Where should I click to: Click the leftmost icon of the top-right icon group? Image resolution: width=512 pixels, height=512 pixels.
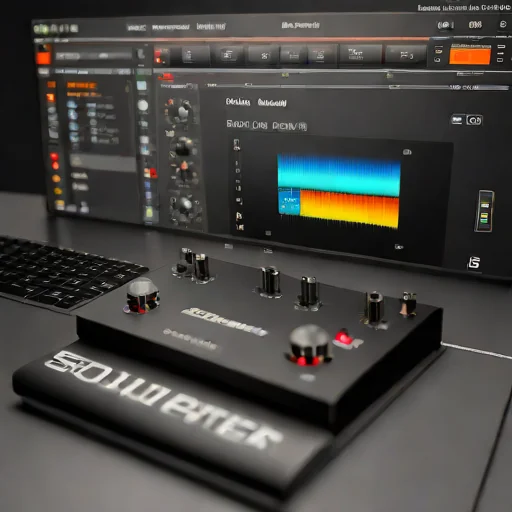tap(446, 25)
